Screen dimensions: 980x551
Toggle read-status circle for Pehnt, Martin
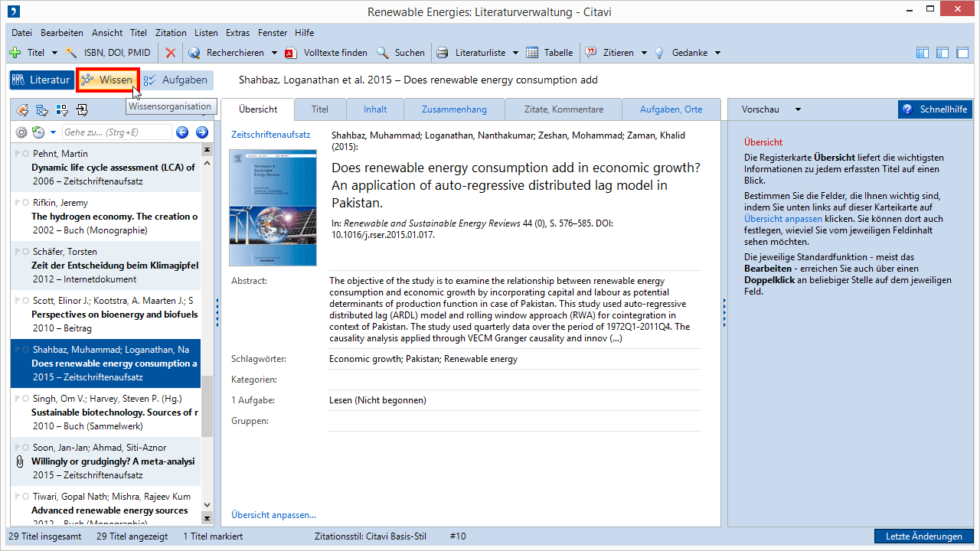[26, 154]
